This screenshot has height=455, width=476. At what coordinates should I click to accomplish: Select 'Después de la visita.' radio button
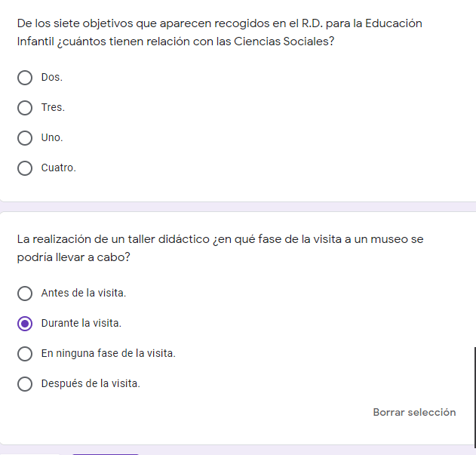pos(25,383)
